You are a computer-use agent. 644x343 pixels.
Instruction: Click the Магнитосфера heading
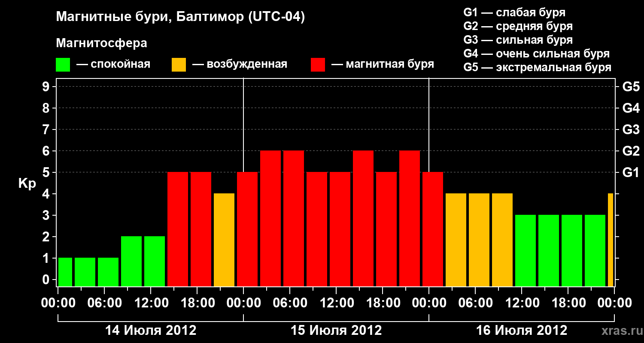101,43
